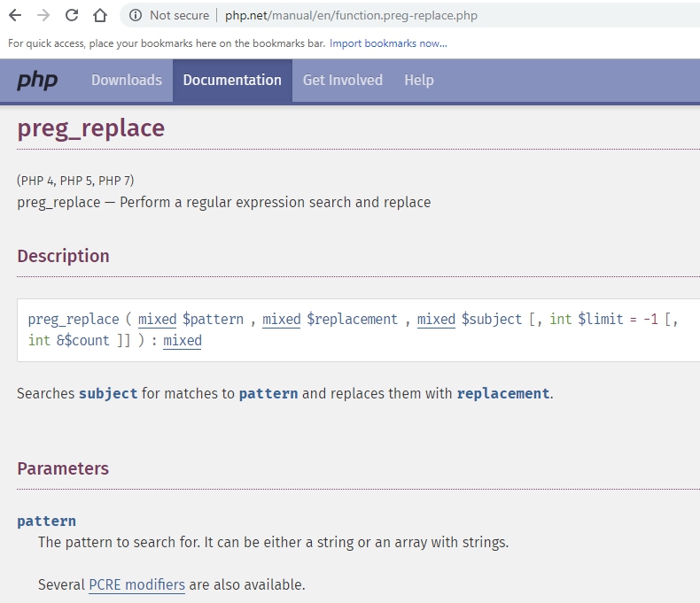Click mixed type link before $replacement
The image size is (700, 603).
(x=281, y=320)
